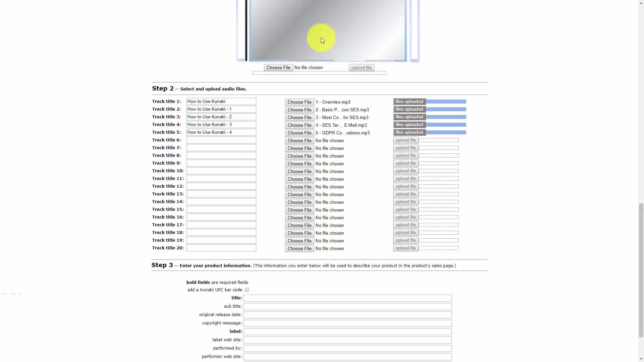Choose a file for Track 13

tap(300, 194)
